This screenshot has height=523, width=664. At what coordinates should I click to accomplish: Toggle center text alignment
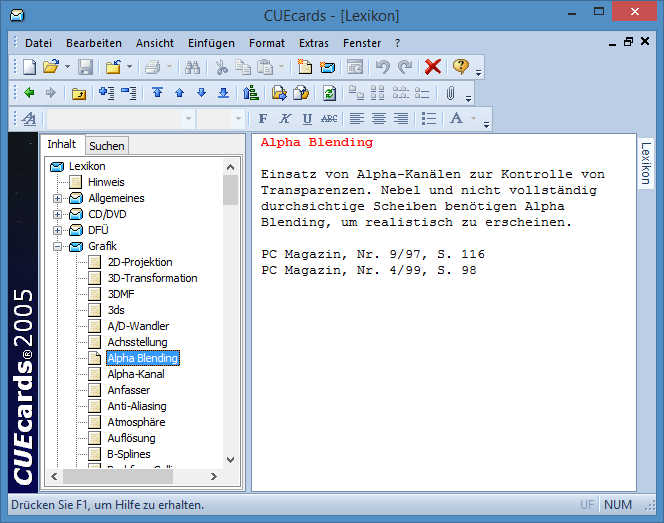click(x=379, y=119)
